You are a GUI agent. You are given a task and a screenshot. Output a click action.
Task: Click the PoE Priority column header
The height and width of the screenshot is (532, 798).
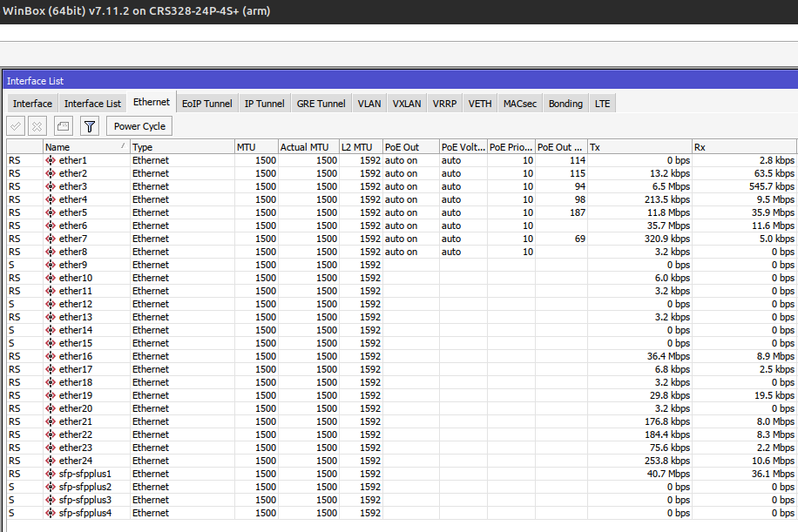511,147
